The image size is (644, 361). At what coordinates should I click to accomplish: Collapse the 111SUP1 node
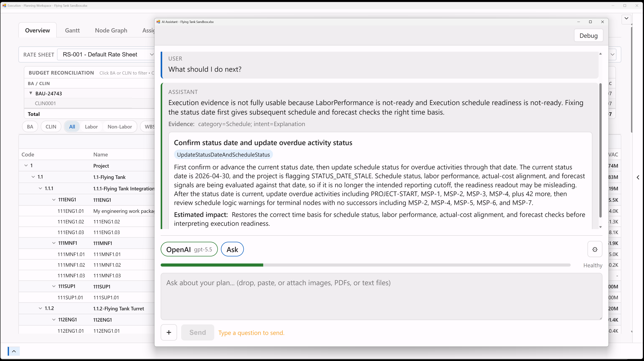54,286
